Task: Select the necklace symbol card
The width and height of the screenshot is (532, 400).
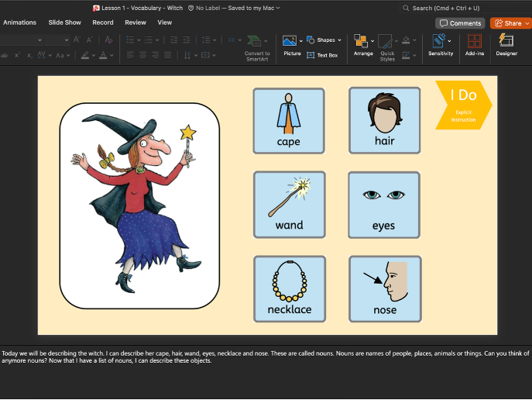Action: coord(290,289)
